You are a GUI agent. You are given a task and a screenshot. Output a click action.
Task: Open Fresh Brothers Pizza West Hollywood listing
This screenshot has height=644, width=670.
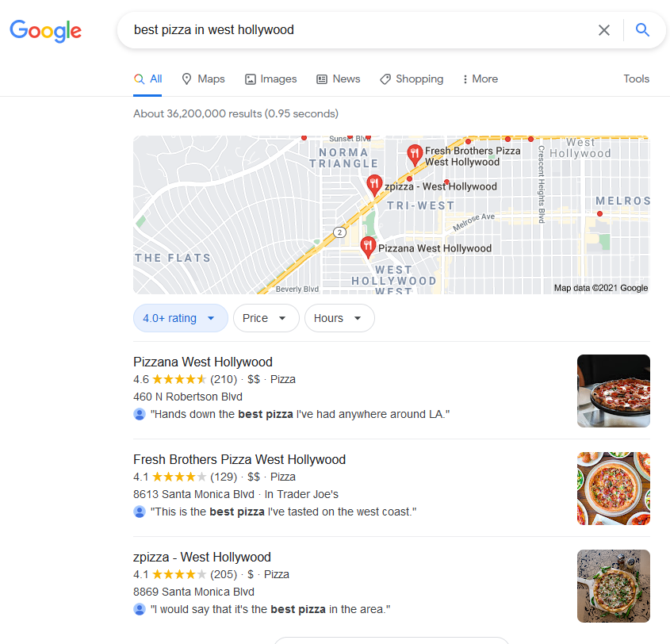[239, 459]
